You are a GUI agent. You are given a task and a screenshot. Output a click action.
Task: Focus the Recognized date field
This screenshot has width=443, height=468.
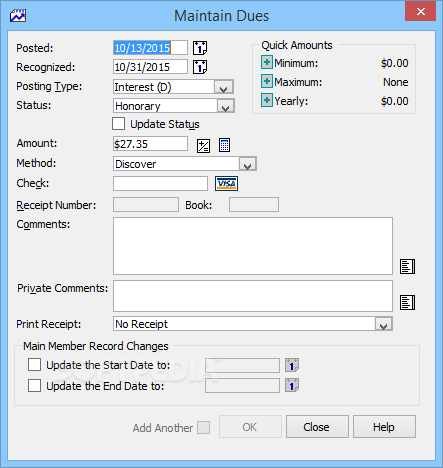click(150, 67)
